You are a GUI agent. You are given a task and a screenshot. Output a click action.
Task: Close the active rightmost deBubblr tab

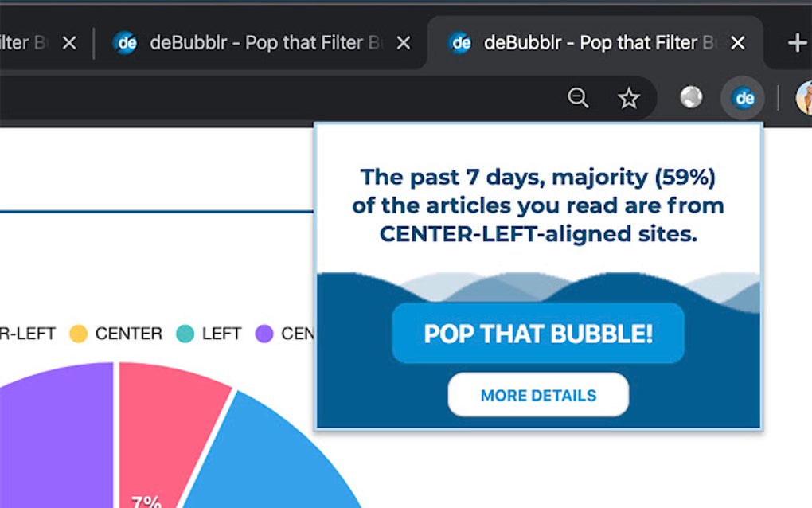[738, 43]
